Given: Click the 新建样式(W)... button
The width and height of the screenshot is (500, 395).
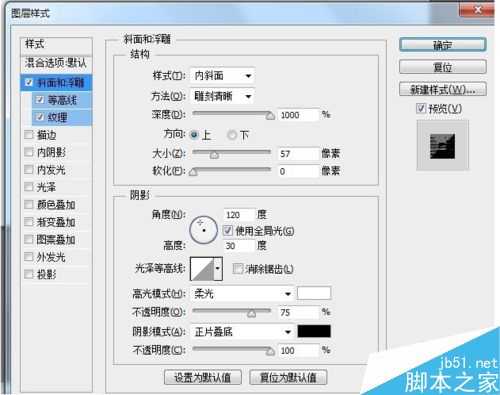Looking at the screenshot, I should [442, 89].
